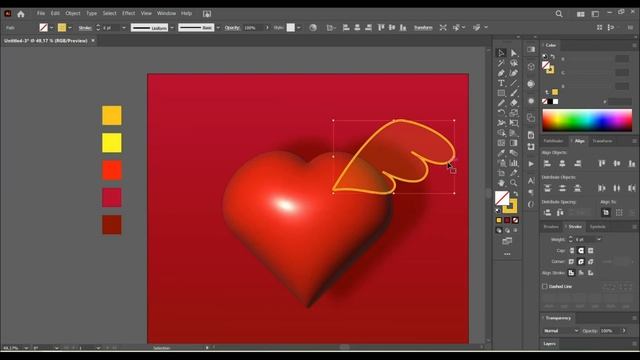Open stroke weight dropdown in control bar
640x360 pixels.
point(124,28)
